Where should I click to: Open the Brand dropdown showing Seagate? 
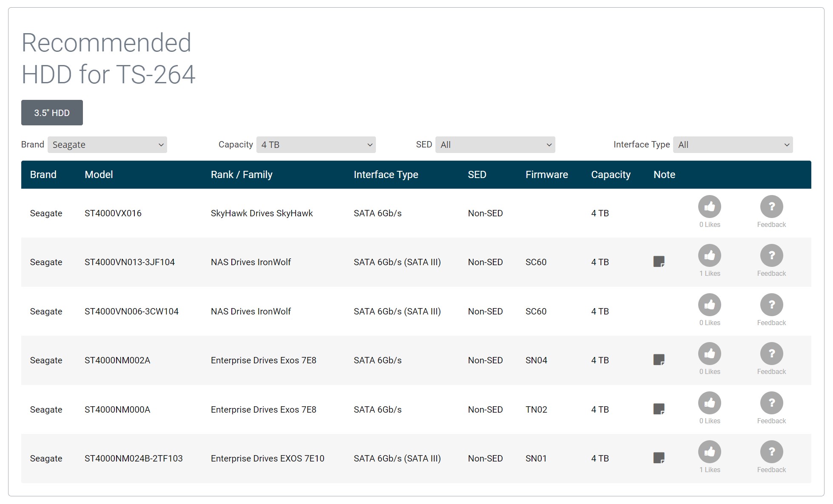click(107, 144)
